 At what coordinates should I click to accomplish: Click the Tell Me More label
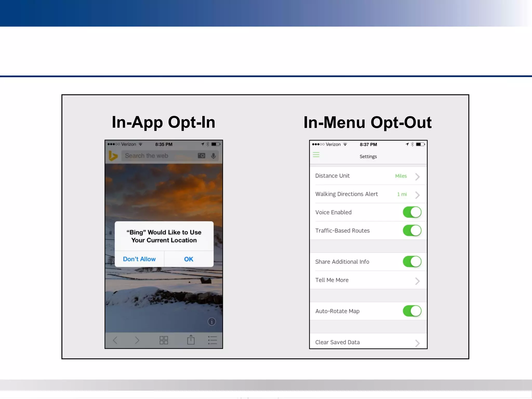pos(332,280)
